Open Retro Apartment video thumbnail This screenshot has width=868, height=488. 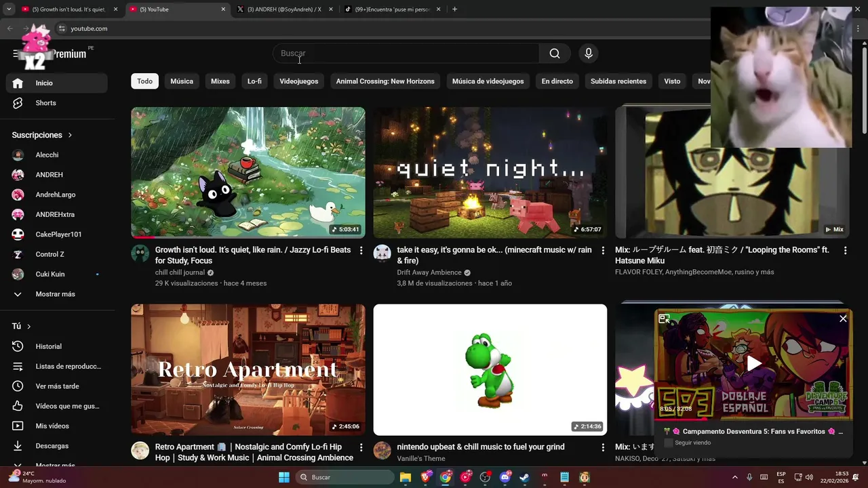click(248, 369)
